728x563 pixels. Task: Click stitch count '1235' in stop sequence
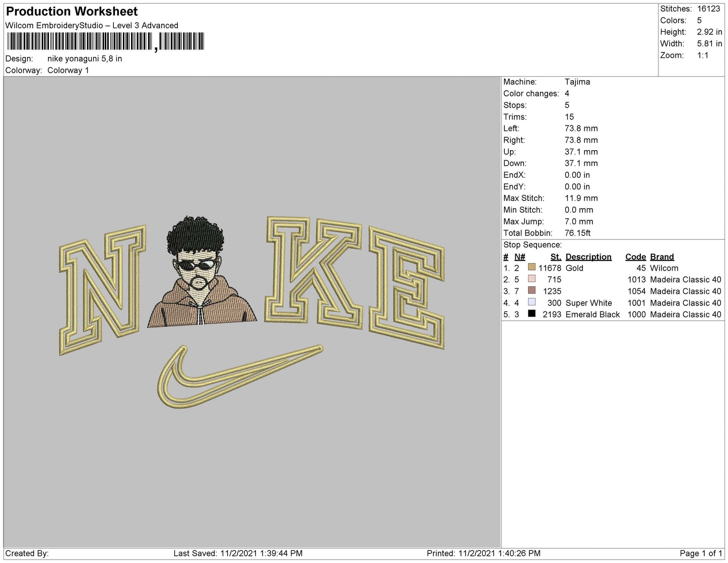click(552, 291)
